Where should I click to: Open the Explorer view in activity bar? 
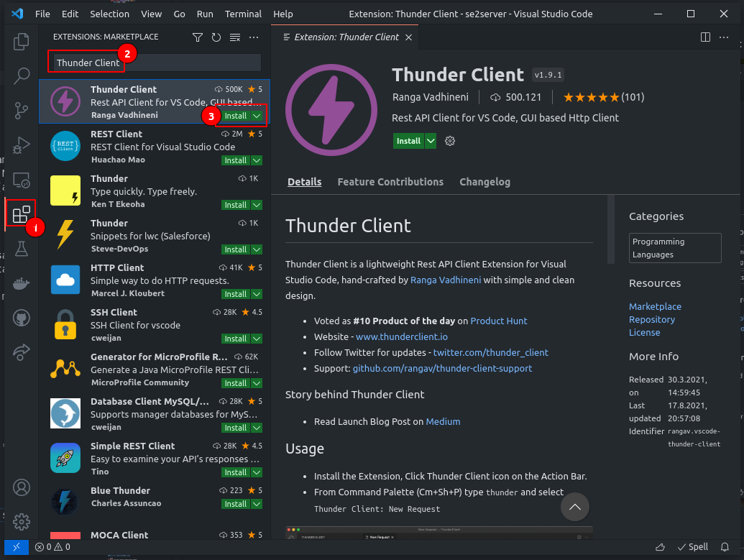click(x=21, y=42)
